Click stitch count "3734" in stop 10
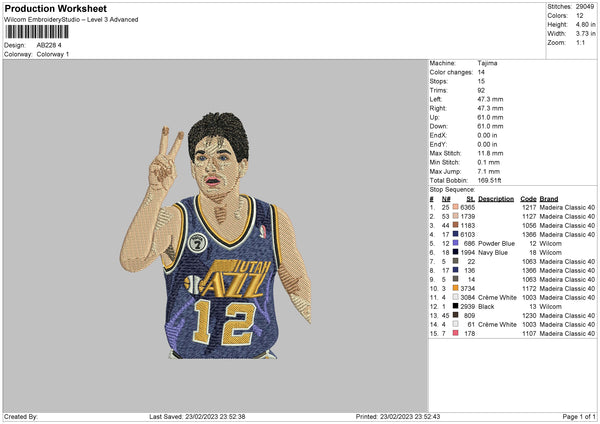This screenshot has width=600, height=424. [x=468, y=288]
